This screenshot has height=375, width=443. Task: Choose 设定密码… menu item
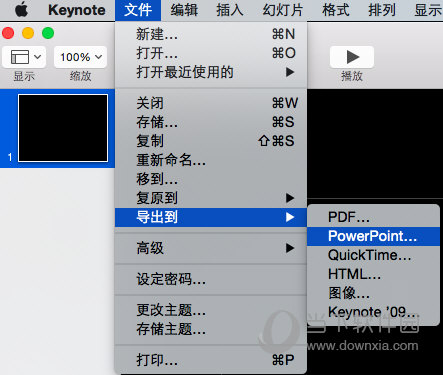(211, 279)
